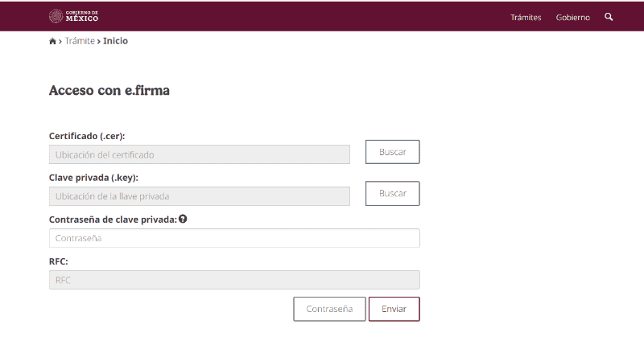Click the Ubicación del certificado field
Viewport: 644px width, 349px height.
point(199,154)
